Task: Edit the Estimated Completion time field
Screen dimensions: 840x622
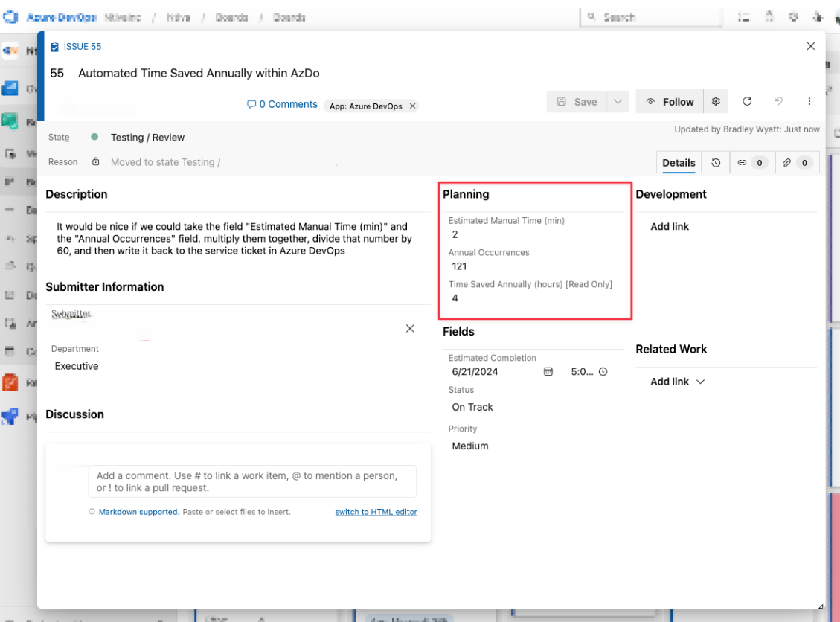Action: coord(582,372)
